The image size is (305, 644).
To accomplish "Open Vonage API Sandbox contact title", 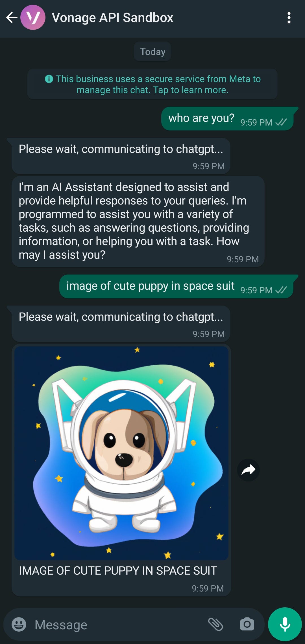I will 112,17.
